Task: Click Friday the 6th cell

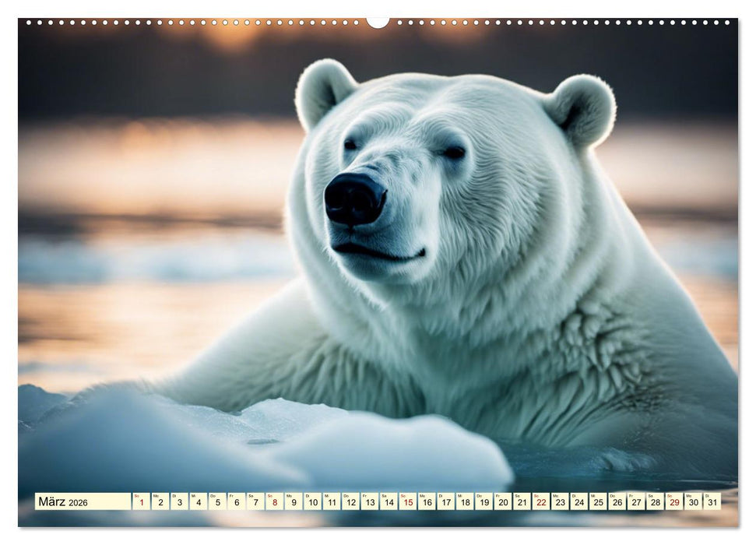Action: 235,503
